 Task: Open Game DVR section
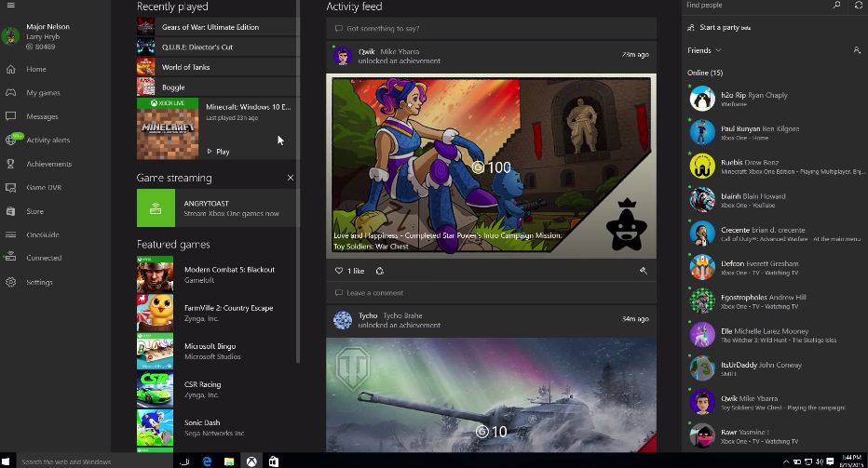[44, 188]
